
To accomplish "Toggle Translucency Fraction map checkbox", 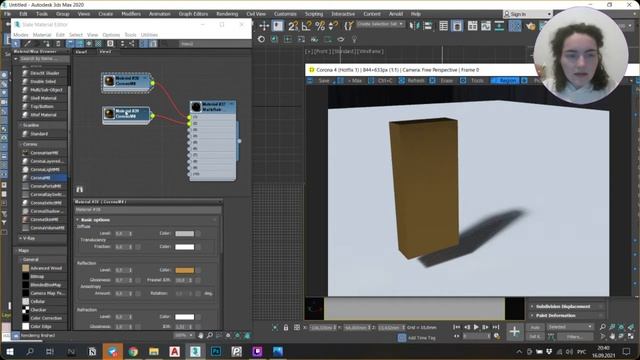I will [138, 247].
